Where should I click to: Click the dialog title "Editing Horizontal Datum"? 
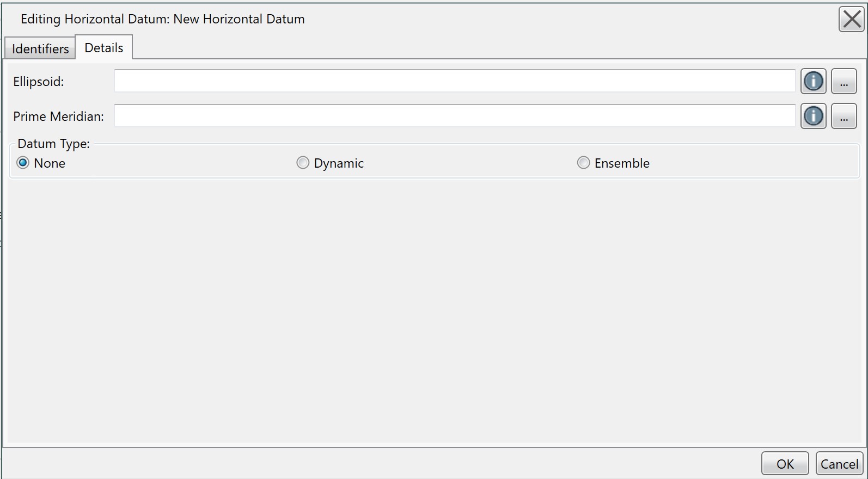click(162, 19)
